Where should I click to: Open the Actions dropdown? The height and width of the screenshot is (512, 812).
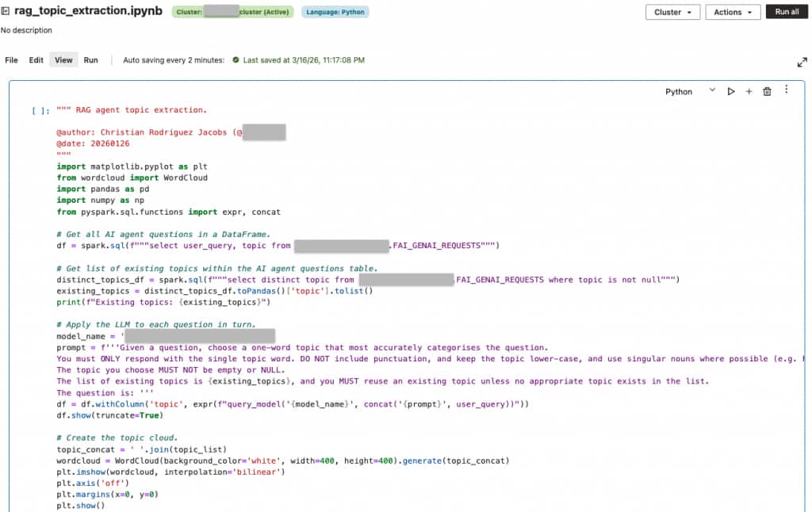(732, 12)
